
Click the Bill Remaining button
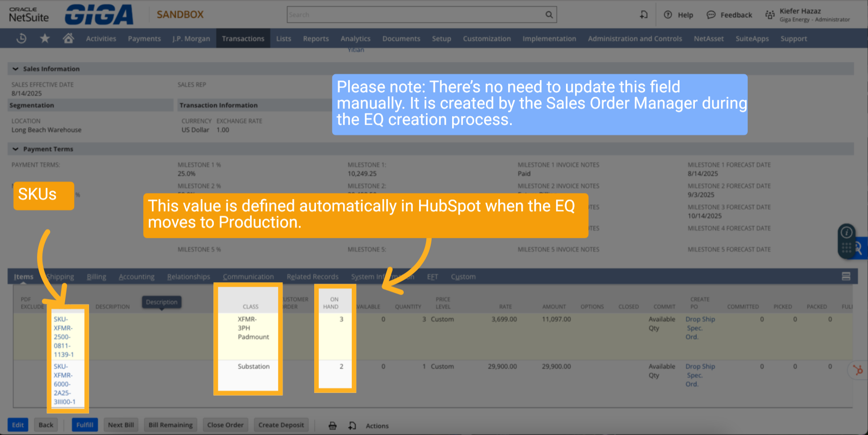point(170,425)
